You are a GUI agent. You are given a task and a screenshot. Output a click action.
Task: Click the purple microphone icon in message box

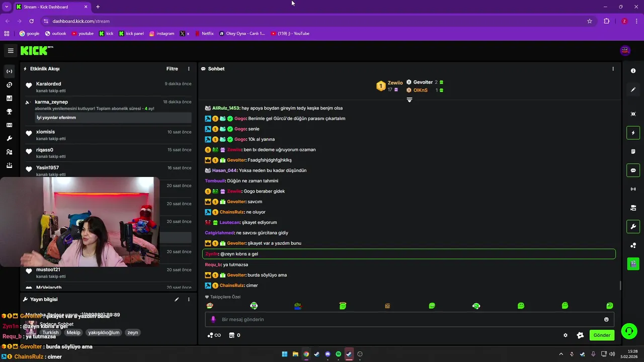click(213, 319)
